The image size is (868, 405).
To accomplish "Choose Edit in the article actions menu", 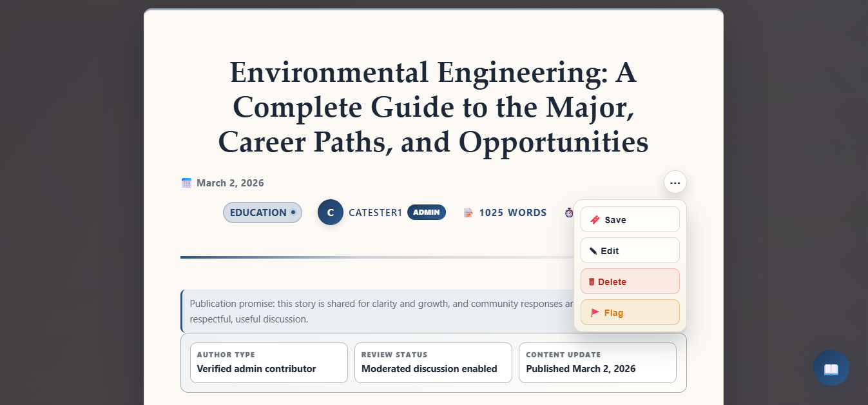I will tap(630, 251).
